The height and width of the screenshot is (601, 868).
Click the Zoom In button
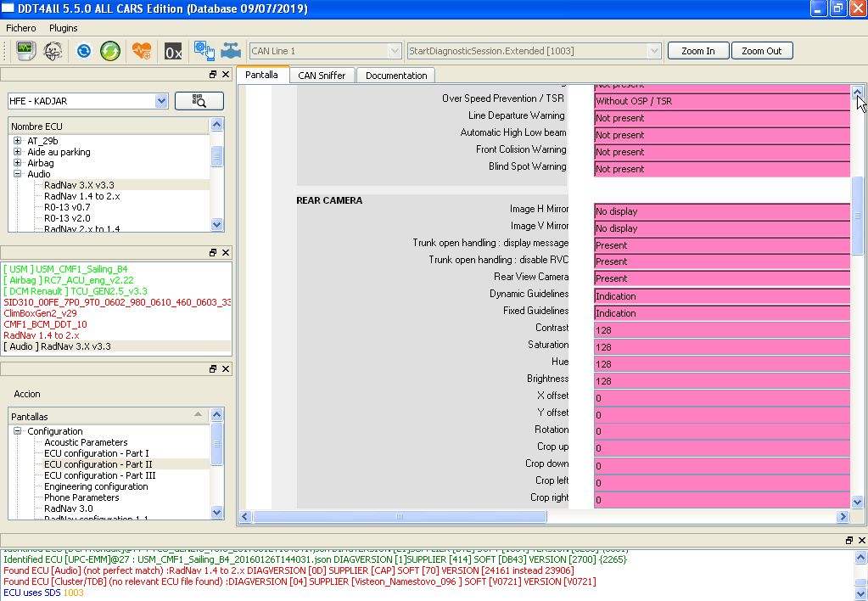pos(698,51)
